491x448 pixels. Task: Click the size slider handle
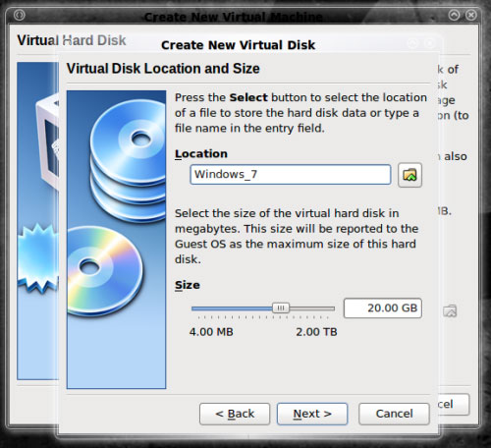281,308
